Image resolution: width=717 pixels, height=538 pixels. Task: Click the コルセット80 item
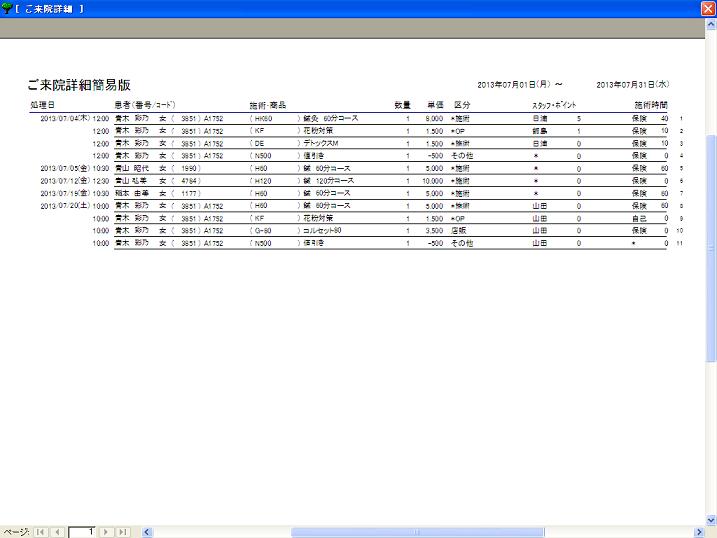(x=322, y=230)
